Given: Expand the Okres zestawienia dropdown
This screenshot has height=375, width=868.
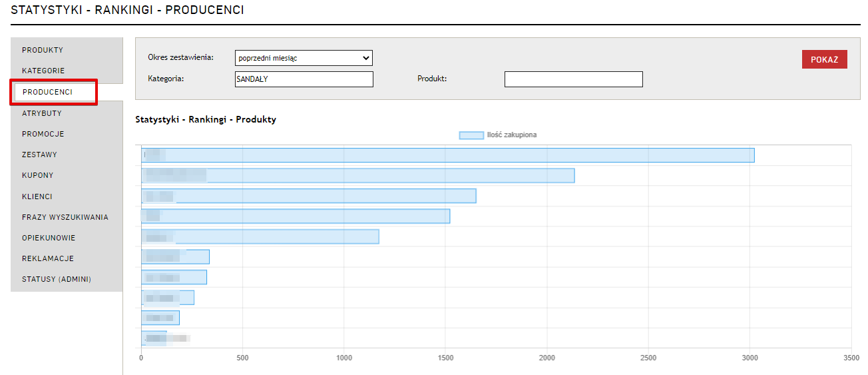Looking at the screenshot, I should [304, 58].
